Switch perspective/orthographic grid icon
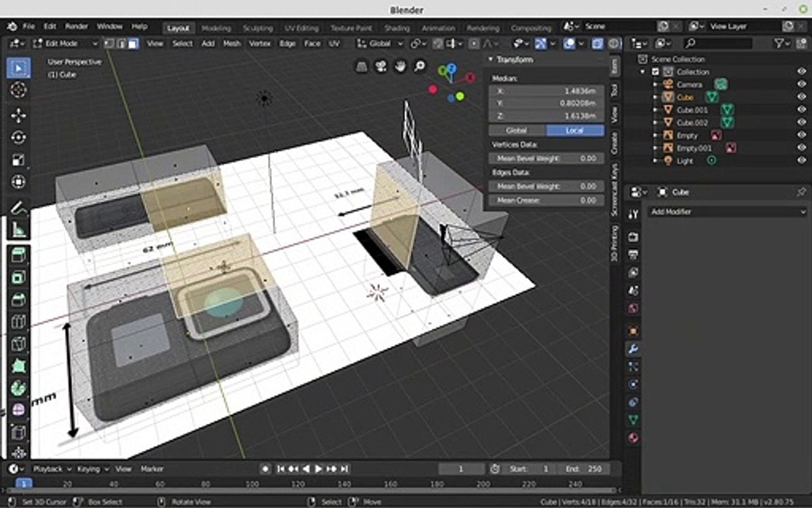This screenshot has width=812, height=508. (x=362, y=66)
